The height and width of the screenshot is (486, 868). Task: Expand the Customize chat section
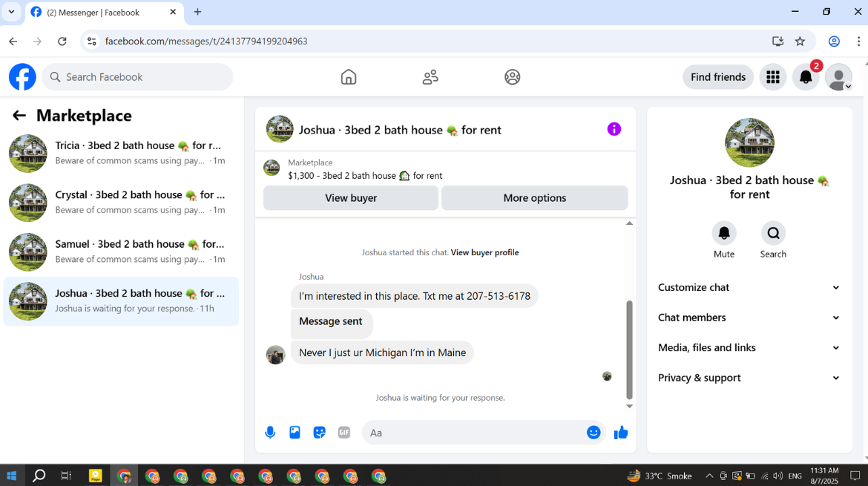[x=749, y=287]
